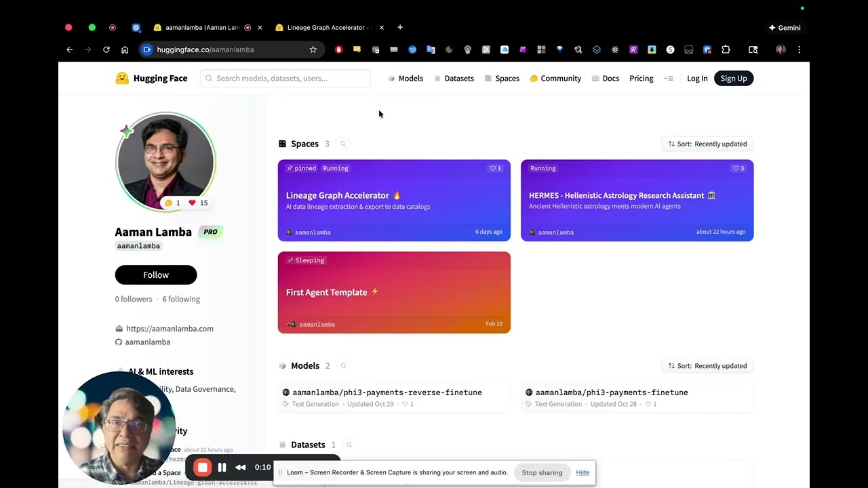Image resolution: width=868 pixels, height=488 pixels.
Task: Reload the page with the refresh icon
Action: 106,49
